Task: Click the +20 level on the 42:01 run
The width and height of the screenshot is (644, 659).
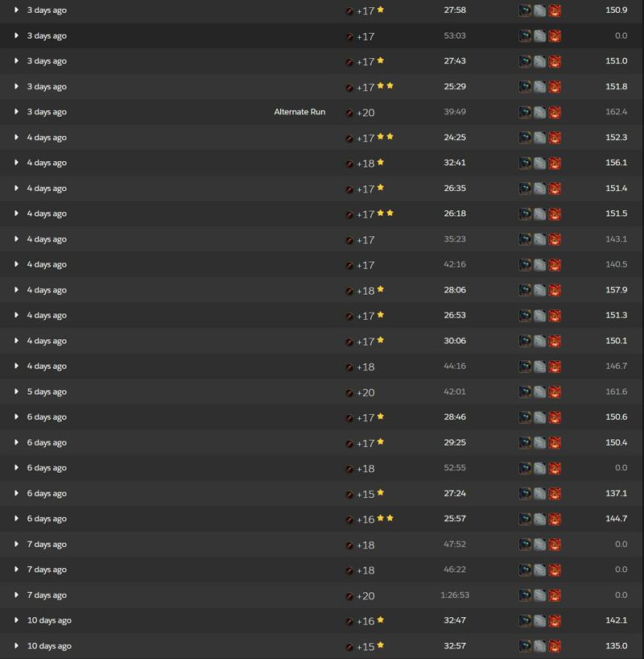Action: click(x=365, y=392)
